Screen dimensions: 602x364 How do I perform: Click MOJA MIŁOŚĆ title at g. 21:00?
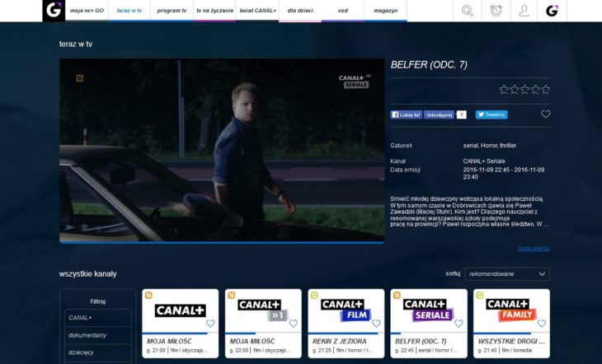pos(169,341)
